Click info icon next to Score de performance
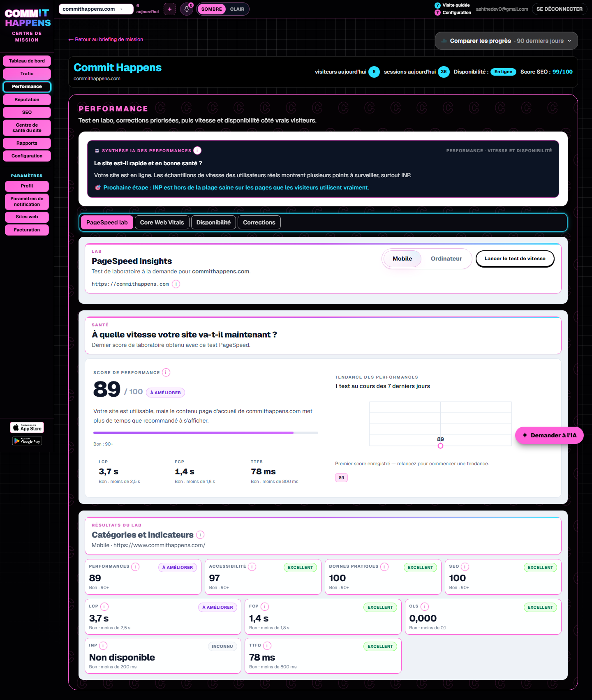This screenshot has height=700, width=592. point(166,372)
